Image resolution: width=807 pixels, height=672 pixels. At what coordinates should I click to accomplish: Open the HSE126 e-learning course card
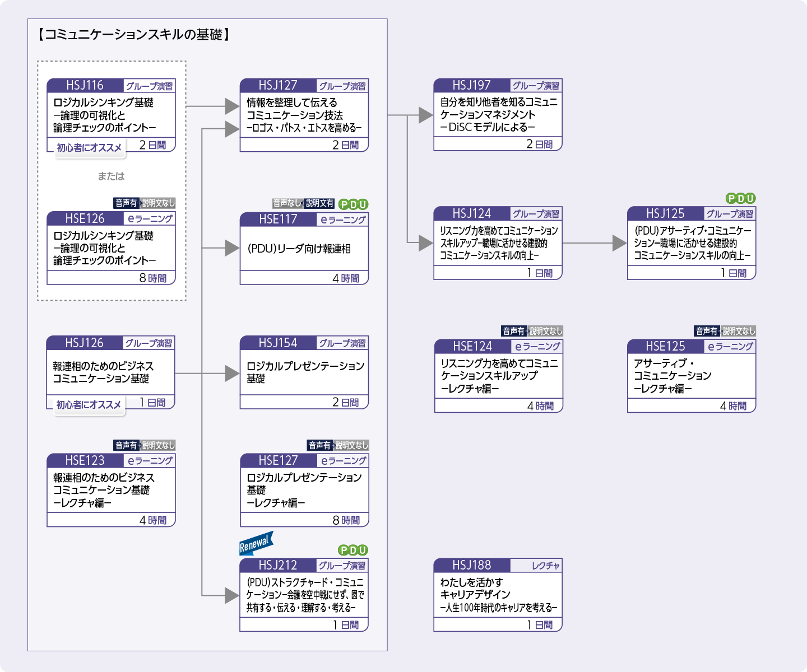coord(111,248)
